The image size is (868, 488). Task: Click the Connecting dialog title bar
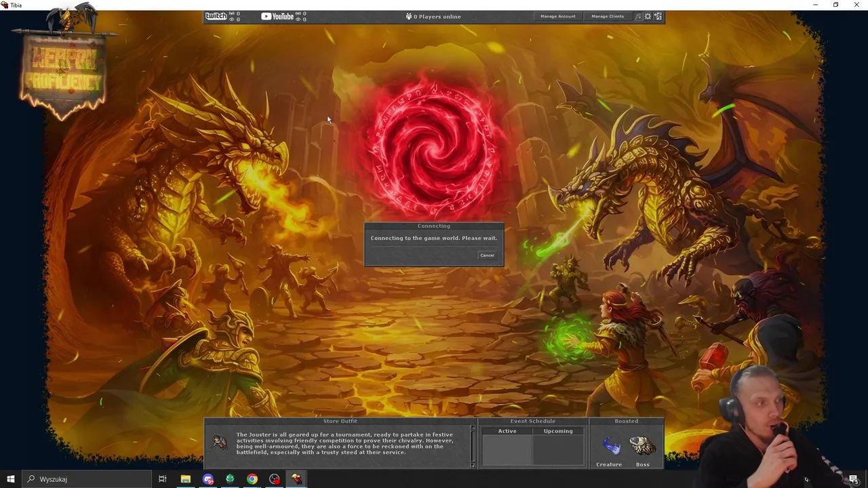434,226
